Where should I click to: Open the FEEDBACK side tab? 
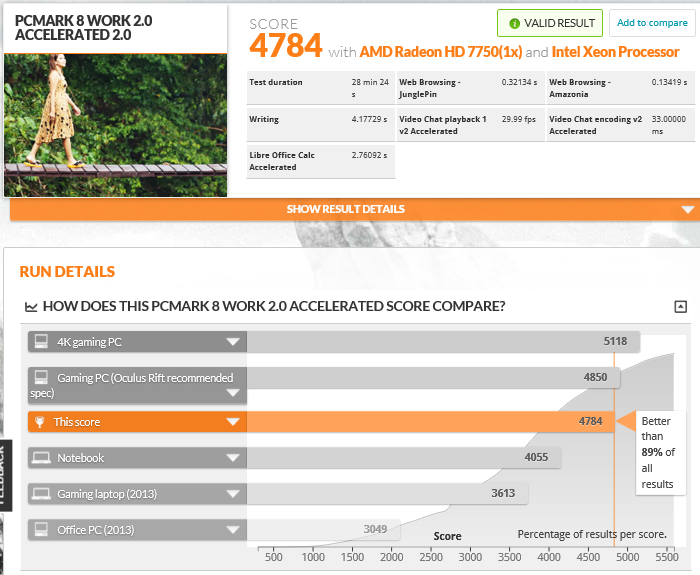tap(5, 475)
